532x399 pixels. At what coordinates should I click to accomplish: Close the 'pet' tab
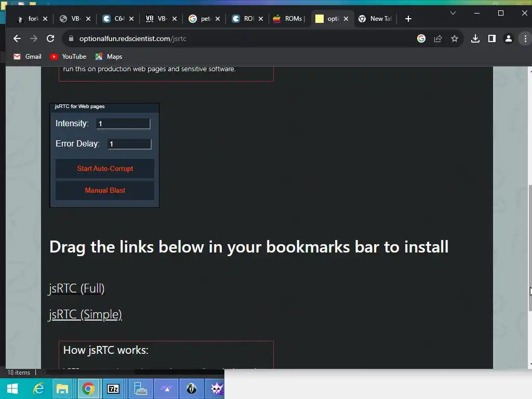point(218,19)
